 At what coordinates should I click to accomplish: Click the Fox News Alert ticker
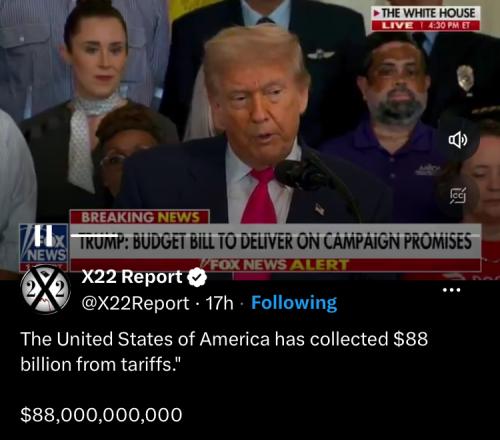[x=276, y=265]
